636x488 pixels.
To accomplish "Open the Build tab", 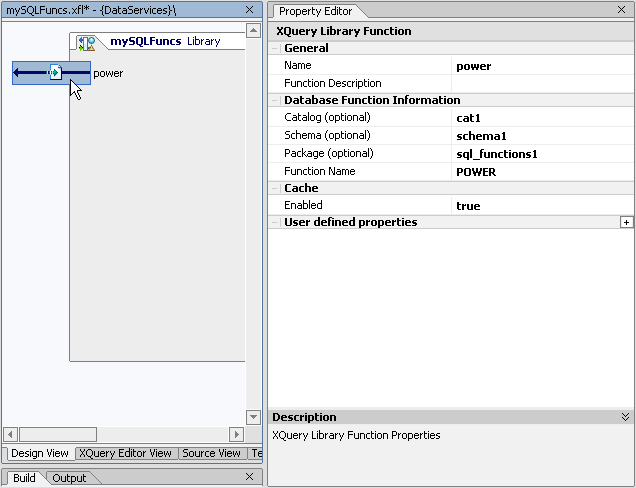I will coord(24,478).
